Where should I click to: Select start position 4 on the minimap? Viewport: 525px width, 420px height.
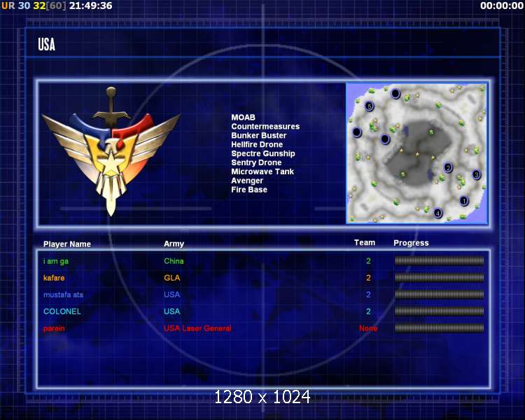pos(438,213)
